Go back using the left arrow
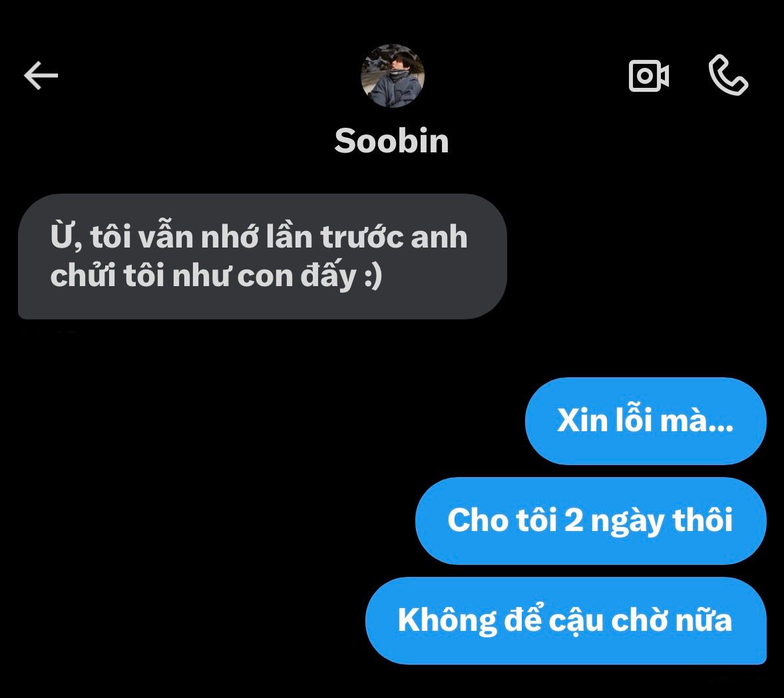 coord(41,75)
